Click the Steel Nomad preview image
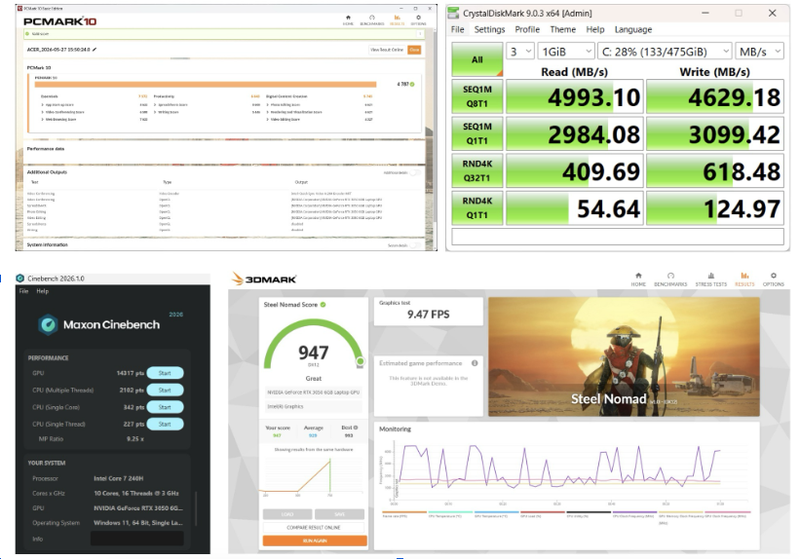800x559 pixels. 624,357
